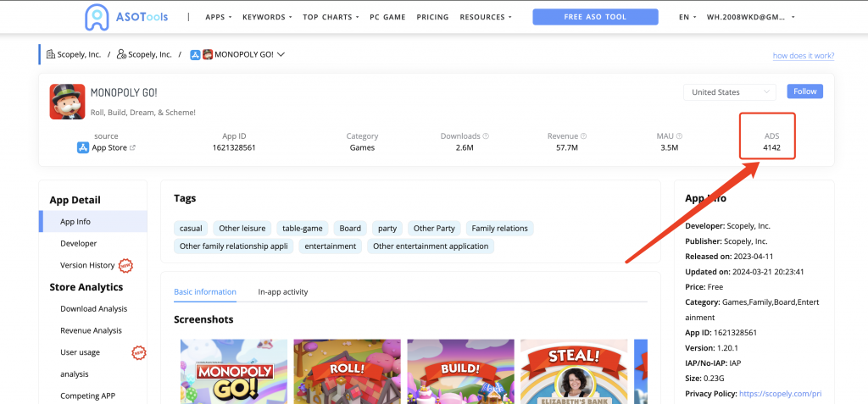Switch to the In-app activity tab

point(282,292)
